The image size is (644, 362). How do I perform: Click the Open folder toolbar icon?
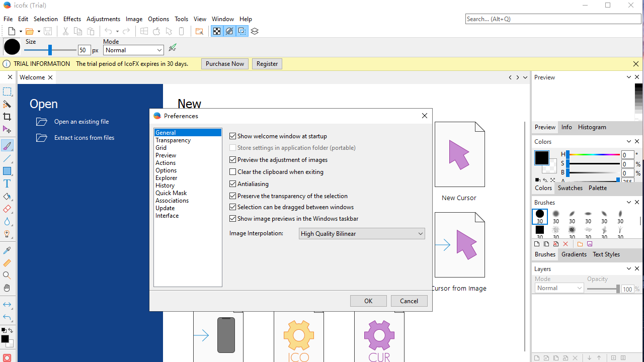point(29,31)
